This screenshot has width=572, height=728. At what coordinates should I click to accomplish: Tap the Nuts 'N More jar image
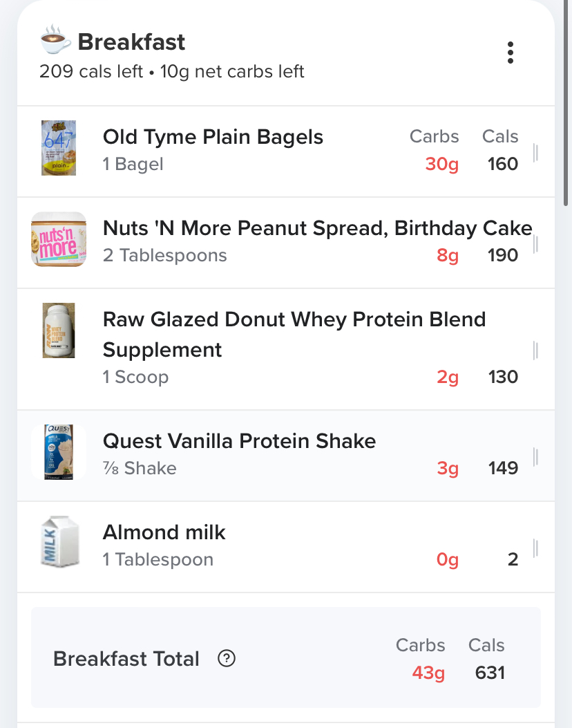[x=59, y=240]
